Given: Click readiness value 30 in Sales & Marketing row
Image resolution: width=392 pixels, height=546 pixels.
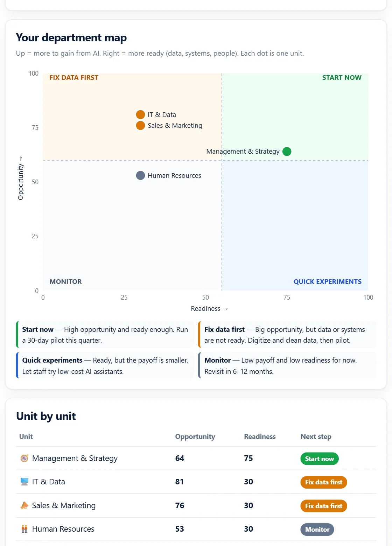Looking at the screenshot, I should (x=248, y=505).
